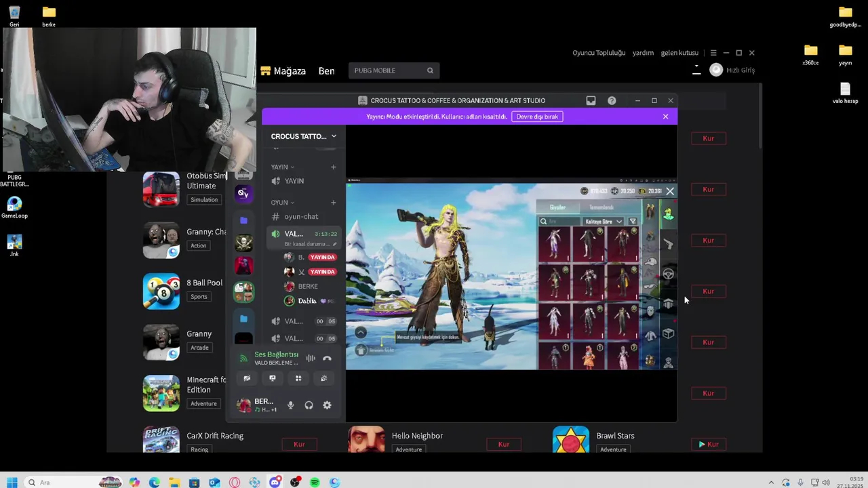
Task: Open 8 Ball Pool game thumbnail
Action: (161, 291)
